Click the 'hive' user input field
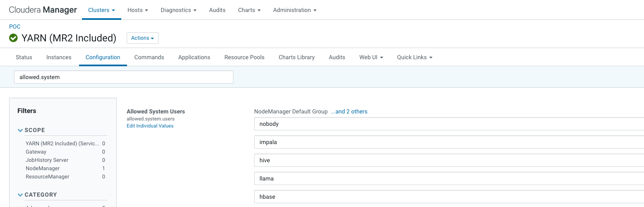Image resolution: width=644 pixels, height=207 pixels. (x=449, y=160)
